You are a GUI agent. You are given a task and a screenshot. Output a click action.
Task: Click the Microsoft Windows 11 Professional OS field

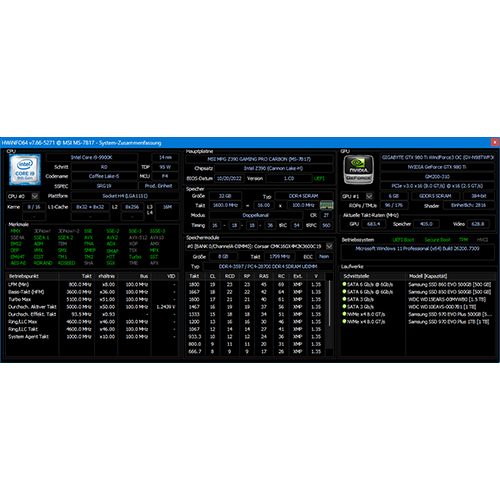[417, 252]
